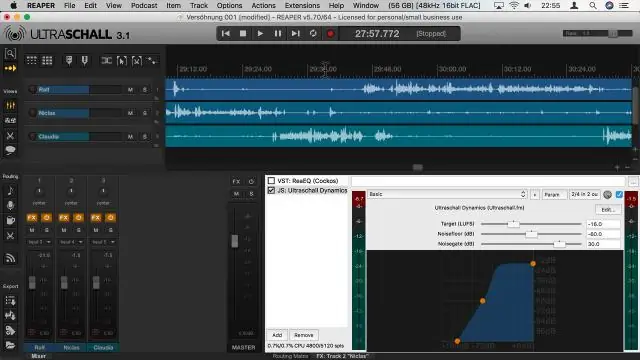Click the Remove button in FX window
The width and height of the screenshot is (640, 360).
click(304, 335)
